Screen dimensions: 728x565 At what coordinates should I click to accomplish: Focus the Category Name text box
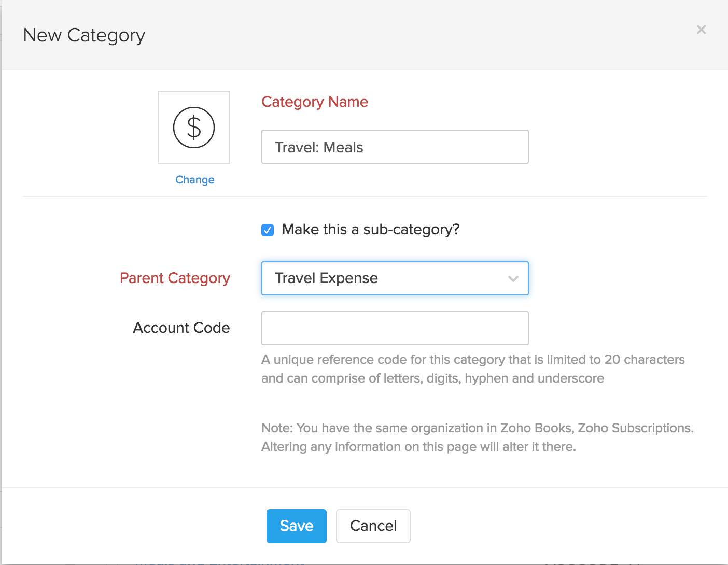[x=395, y=147]
